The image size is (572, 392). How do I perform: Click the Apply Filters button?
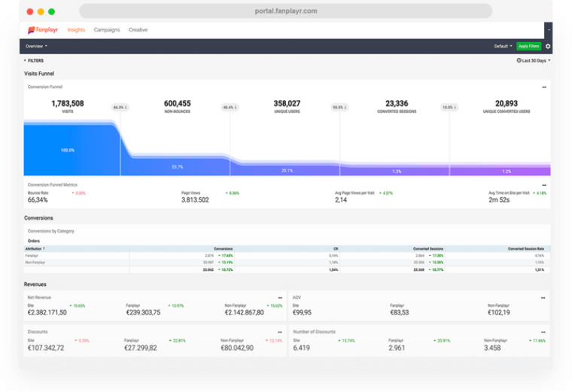[528, 46]
